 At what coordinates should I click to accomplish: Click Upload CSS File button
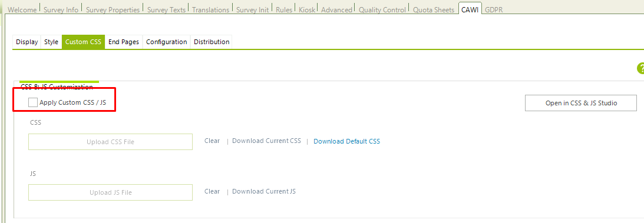pyautogui.click(x=111, y=142)
